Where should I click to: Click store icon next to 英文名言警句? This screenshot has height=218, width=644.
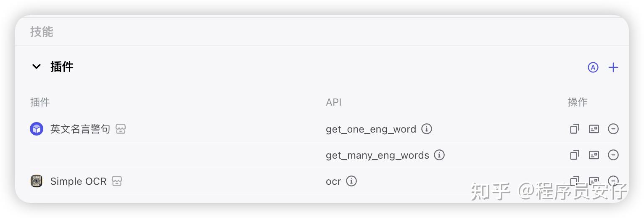[x=121, y=129]
